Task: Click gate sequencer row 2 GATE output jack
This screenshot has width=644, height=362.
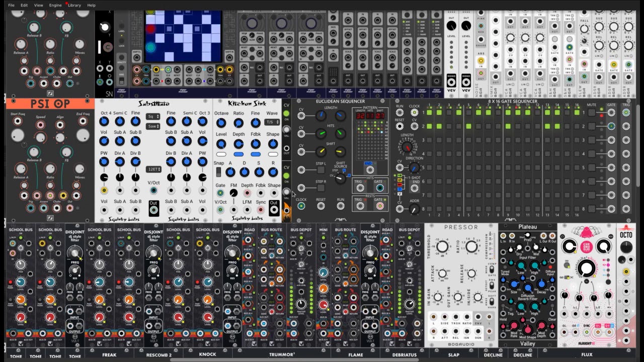Action: point(611,126)
